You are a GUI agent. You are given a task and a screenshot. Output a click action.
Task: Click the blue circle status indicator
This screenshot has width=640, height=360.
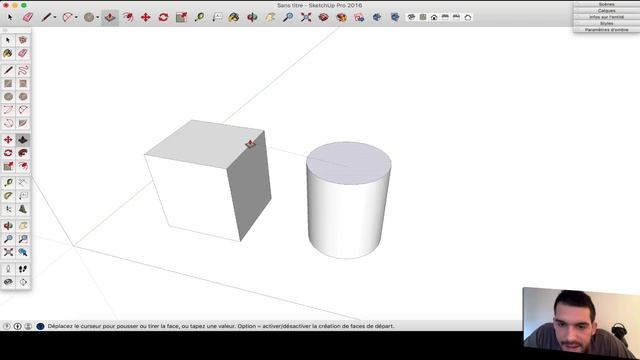click(x=40, y=326)
